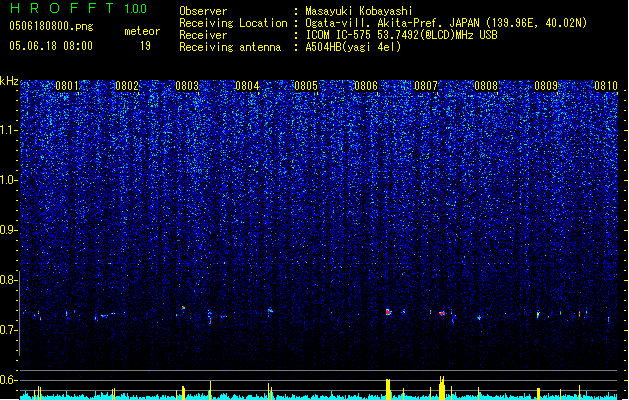This screenshot has height=400, width=629.
Task: Click the 0808 time marker
Action: (486, 86)
